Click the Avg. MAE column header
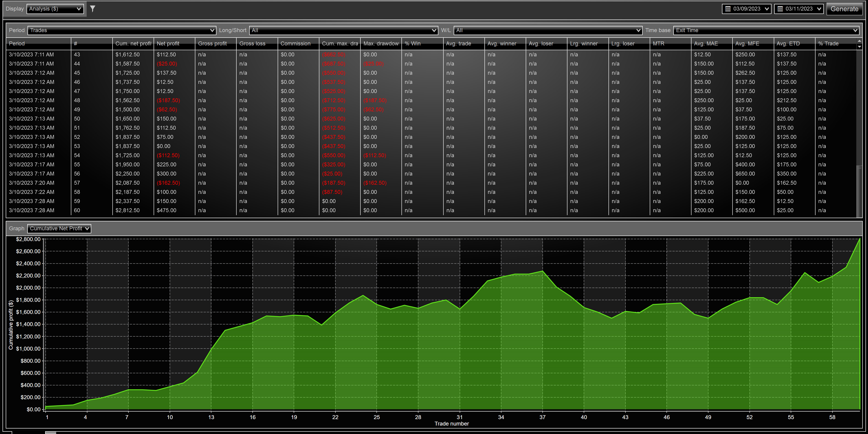This screenshot has width=868, height=434. 712,44
